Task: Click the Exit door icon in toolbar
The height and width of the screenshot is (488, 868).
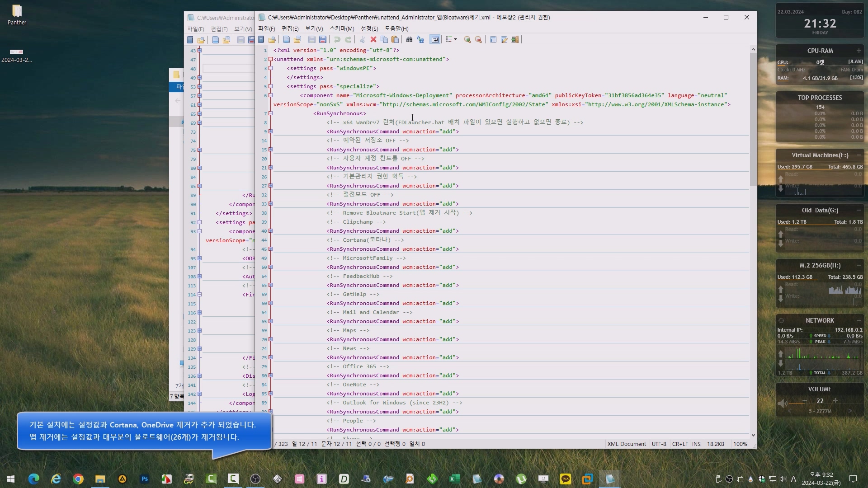Action: click(x=515, y=40)
